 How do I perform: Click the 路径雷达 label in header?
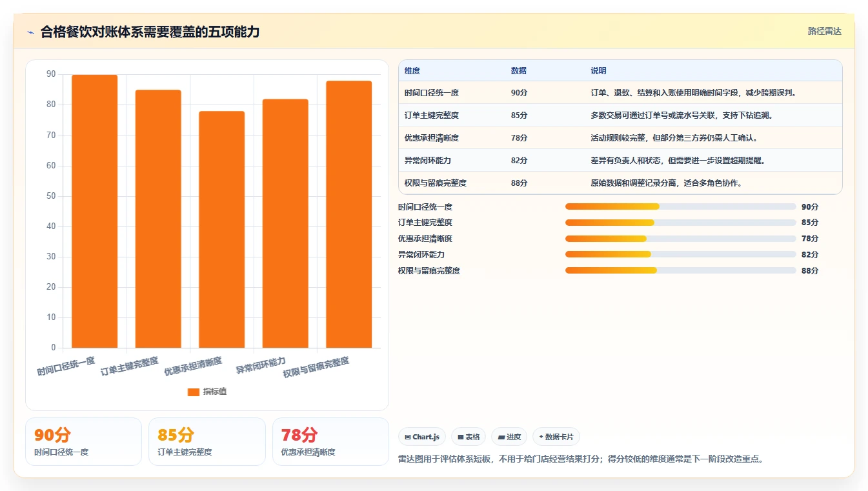[824, 31]
